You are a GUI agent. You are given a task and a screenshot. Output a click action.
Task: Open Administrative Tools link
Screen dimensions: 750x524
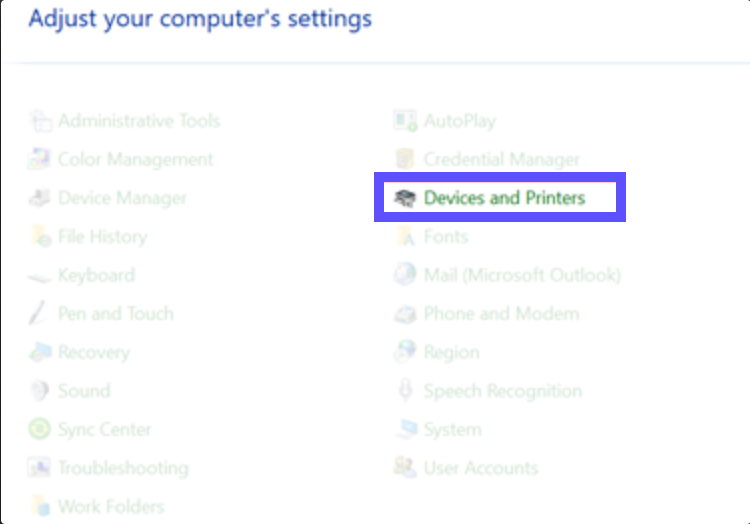[x=138, y=121]
